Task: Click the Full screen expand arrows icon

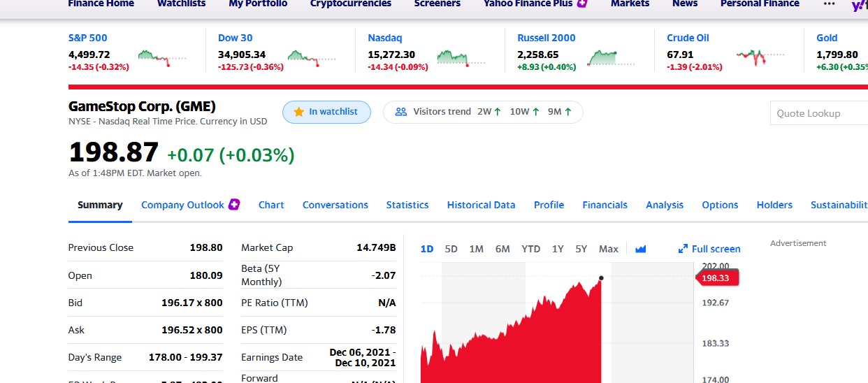Action: click(683, 250)
